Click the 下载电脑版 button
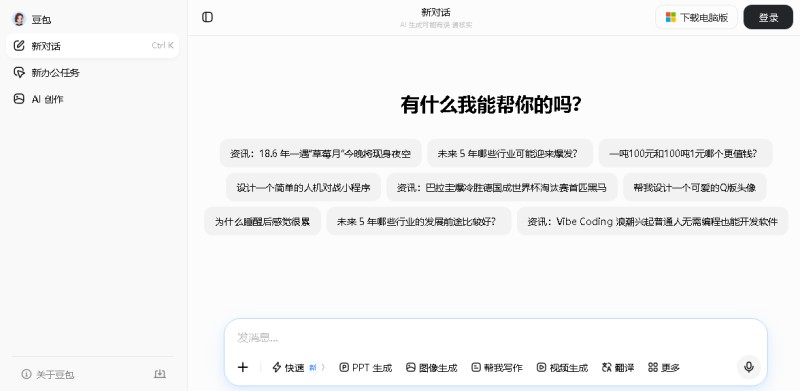This screenshot has width=800, height=391. [696, 17]
